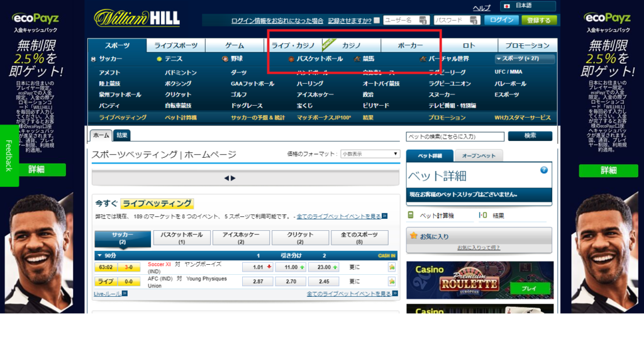This screenshot has width=644, height=344.
Task: Click the help question mark in ベット詳細
Action: click(x=544, y=170)
